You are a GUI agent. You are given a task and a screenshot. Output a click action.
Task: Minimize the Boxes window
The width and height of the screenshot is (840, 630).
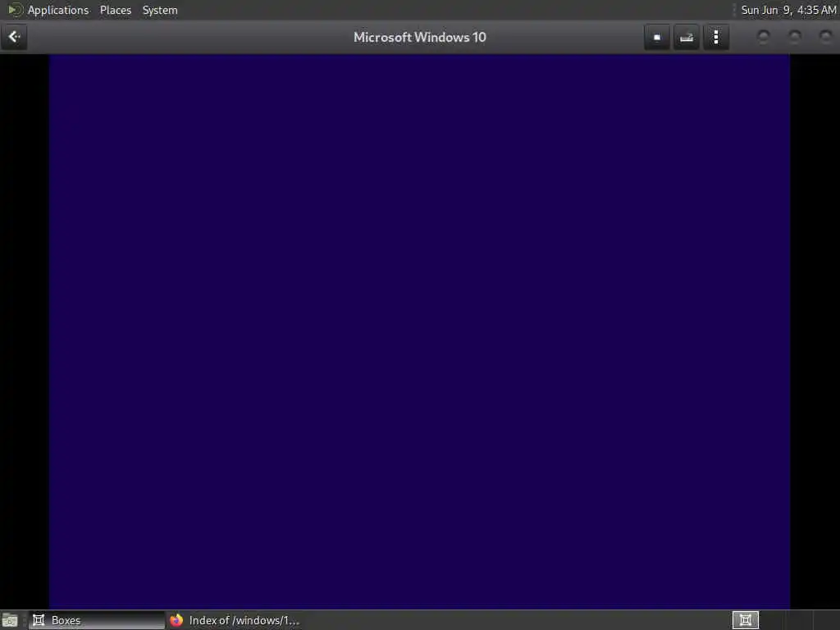pyautogui.click(x=764, y=36)
